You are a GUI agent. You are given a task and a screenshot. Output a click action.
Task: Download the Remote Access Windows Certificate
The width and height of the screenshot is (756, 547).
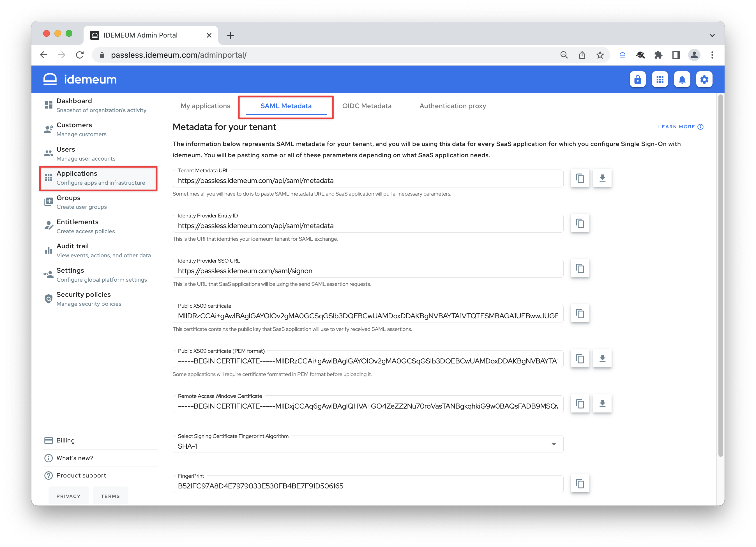602,404
